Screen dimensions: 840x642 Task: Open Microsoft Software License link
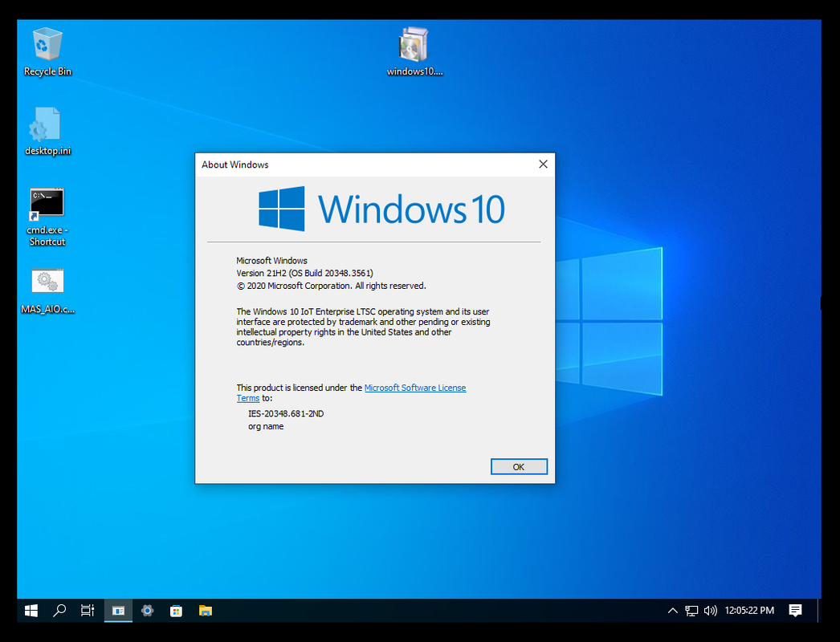[x=414, y=388]
